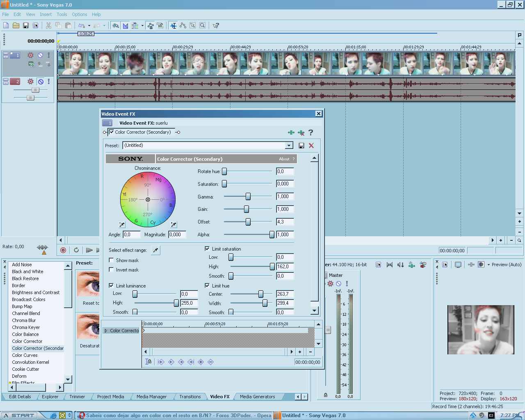This screenshot has height=420, width=525.
Task: Enable the Show mask checkbox
Action: coord(111,260)
